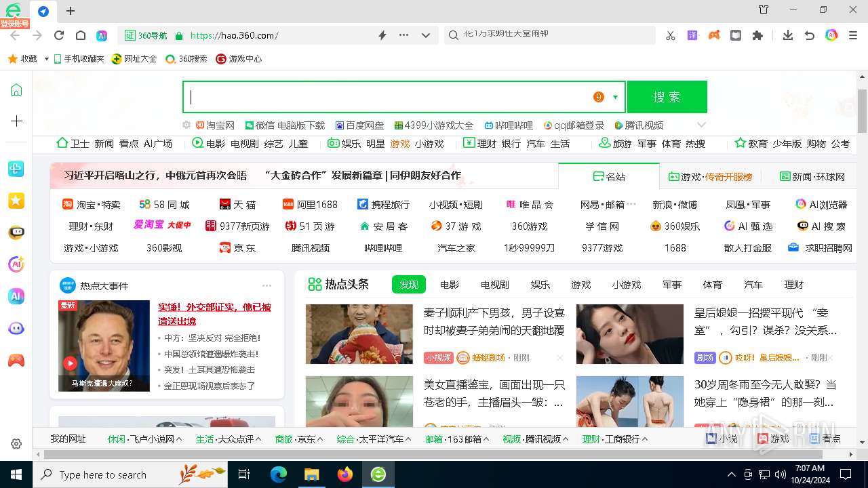Click the green 搜索 button
This screenshot has height=488, width=868.
pyautogui.click(x=667, y=97)
